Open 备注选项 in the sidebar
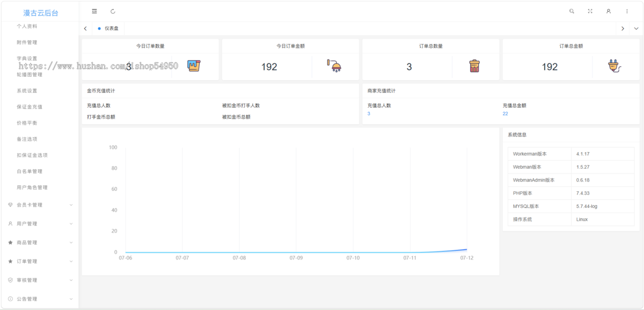Viewport: 644px width, 310px height. point(27,139)
